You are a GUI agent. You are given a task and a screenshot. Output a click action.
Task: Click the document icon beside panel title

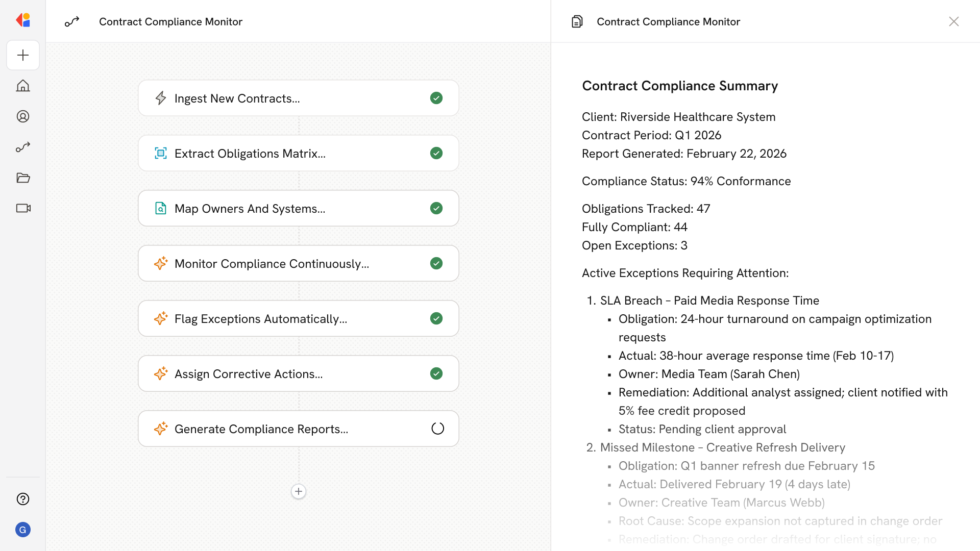click(577, 21)
